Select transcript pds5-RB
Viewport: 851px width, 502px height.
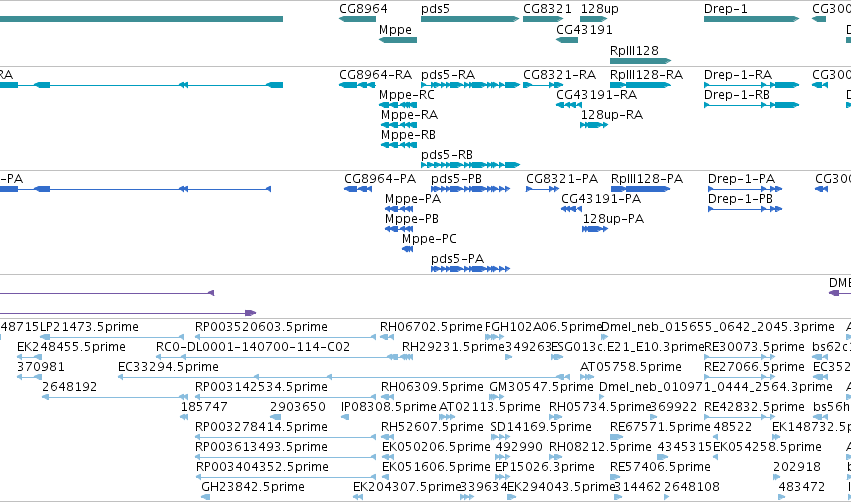tap(447, 155)
